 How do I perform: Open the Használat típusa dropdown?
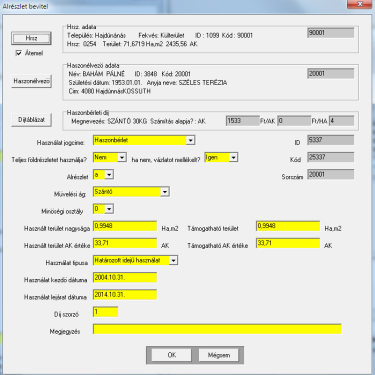(173, 260)
